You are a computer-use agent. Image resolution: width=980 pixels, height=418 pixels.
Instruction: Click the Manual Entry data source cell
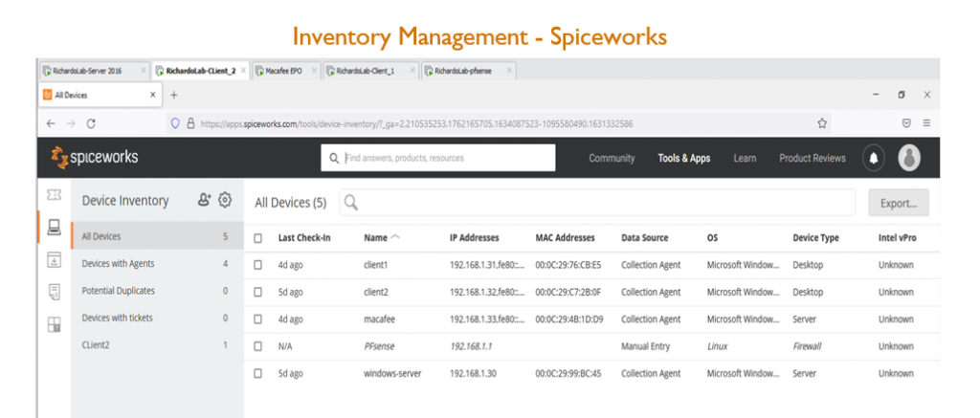(645, 346)
